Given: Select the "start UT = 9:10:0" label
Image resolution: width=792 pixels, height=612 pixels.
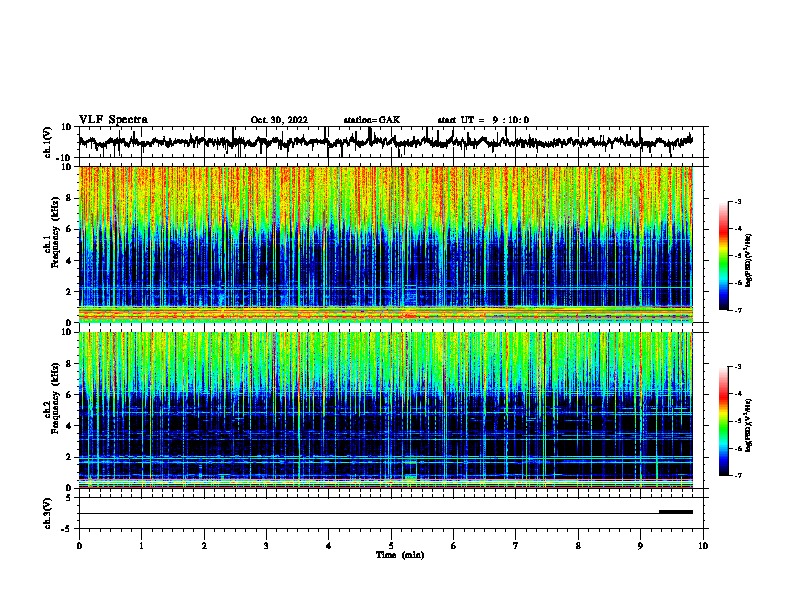Looking at the screenshot, I should point(483,120).
